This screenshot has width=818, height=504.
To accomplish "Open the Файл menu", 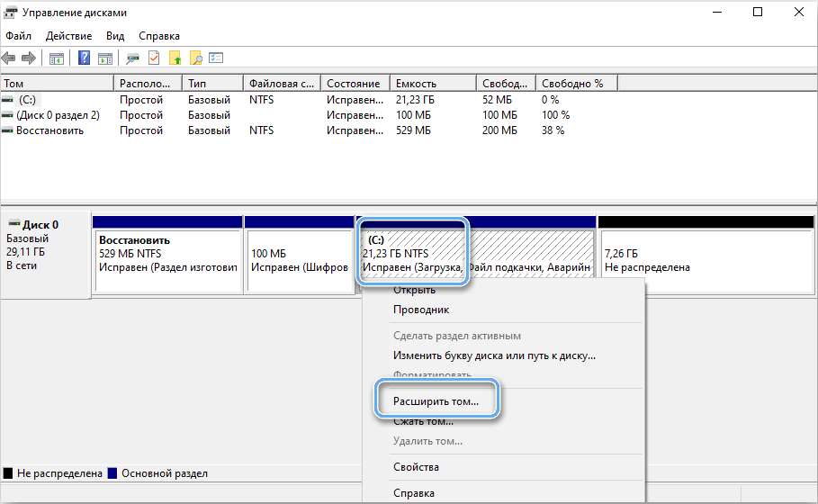I will [18, 36].
